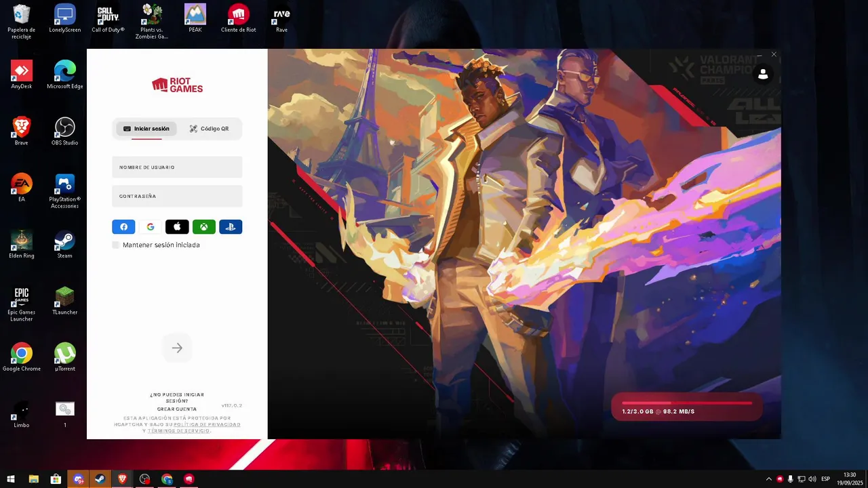Click the download progress bar in Riot client
The height and width of the screenshot is (488, 868).
pos(687,403)
